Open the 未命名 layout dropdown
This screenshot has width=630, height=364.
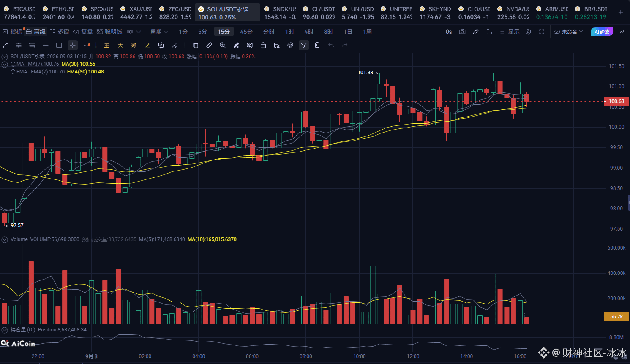point(568,32)
